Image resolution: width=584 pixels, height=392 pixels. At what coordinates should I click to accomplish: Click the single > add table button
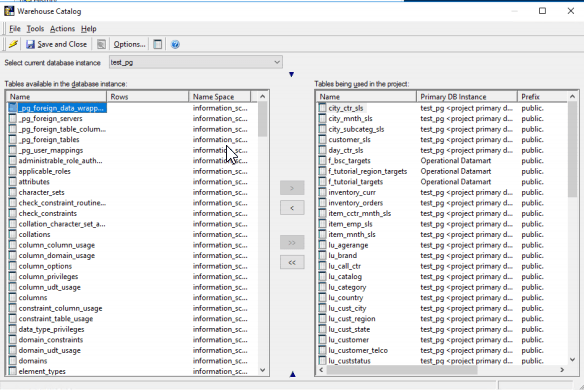pos(292,188)
